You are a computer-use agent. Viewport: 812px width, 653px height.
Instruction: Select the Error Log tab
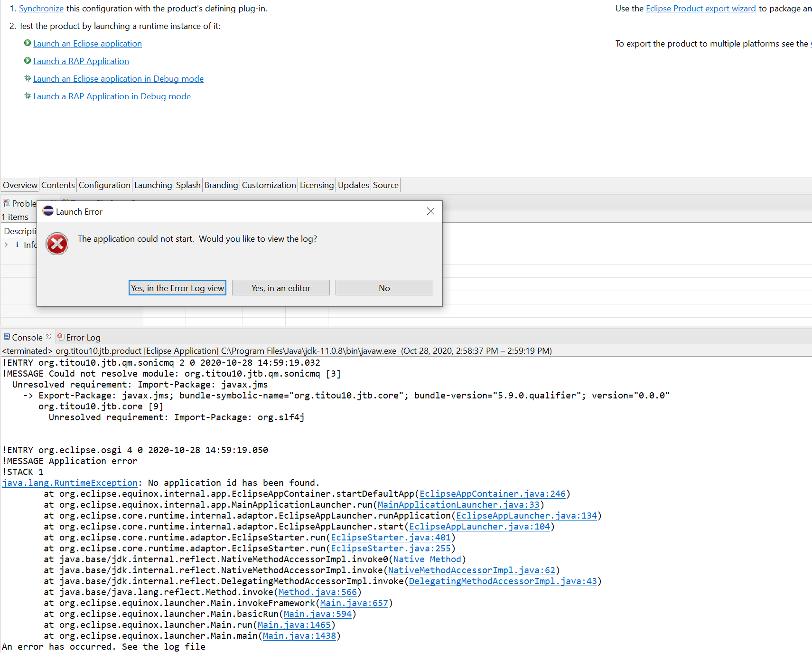[84, 337]
